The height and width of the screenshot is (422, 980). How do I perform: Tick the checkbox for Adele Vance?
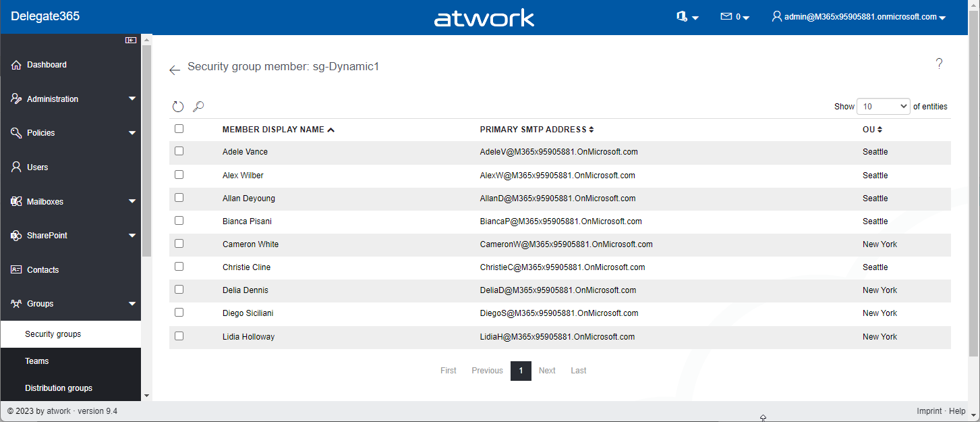coord(179,151)
